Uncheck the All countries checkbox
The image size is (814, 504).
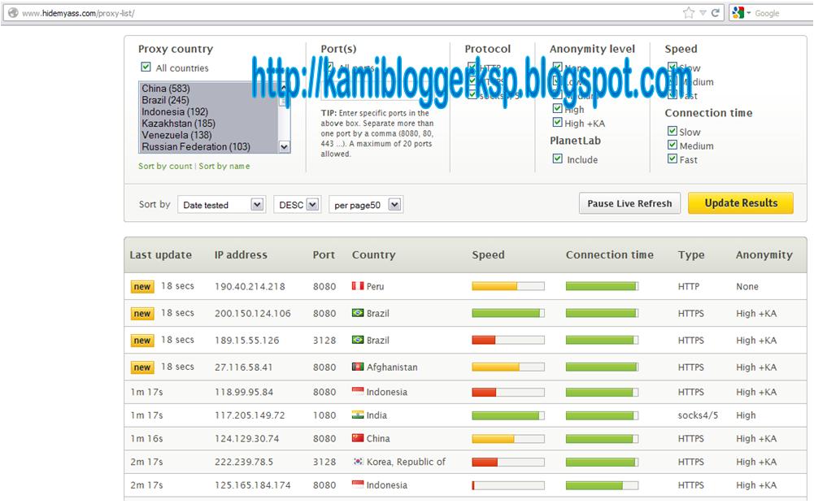pos(146,67)
